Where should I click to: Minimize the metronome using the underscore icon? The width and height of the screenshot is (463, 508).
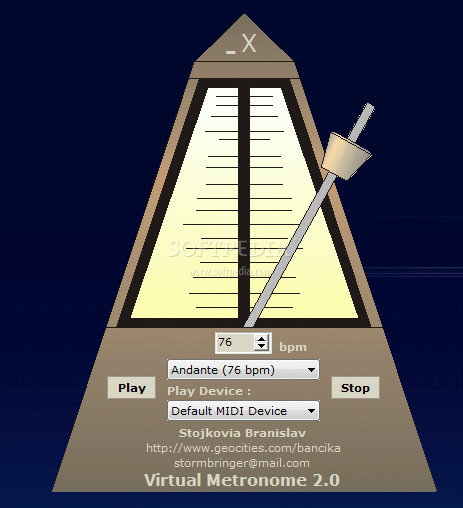(x=231, y=52)
